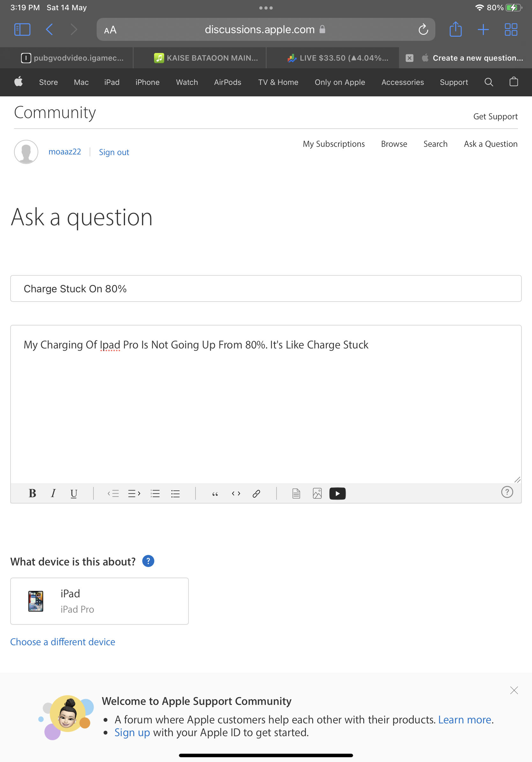
Task: Open the user avatar profile picture
Action: tap(26, 152)
